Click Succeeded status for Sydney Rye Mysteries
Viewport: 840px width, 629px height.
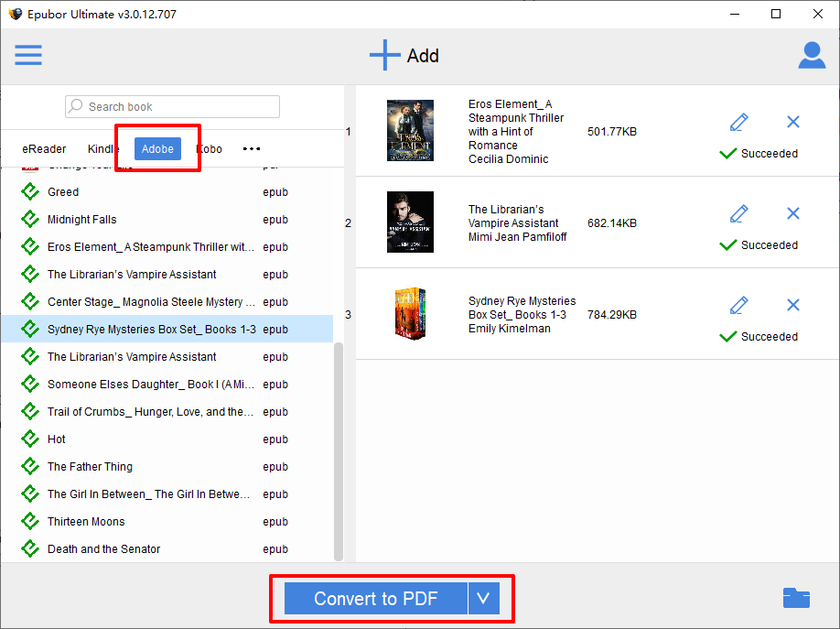click(759, 336)
